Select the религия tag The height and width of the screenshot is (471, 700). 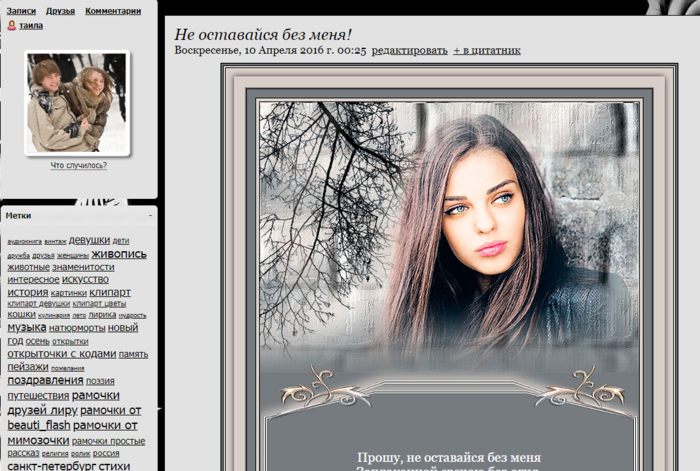pyautogui.click(x=55, y=454)
